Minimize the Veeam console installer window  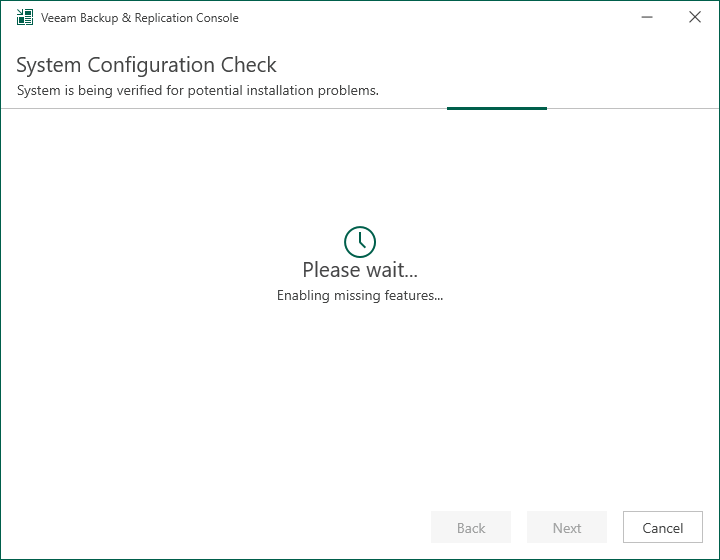(x=650, y=18)
